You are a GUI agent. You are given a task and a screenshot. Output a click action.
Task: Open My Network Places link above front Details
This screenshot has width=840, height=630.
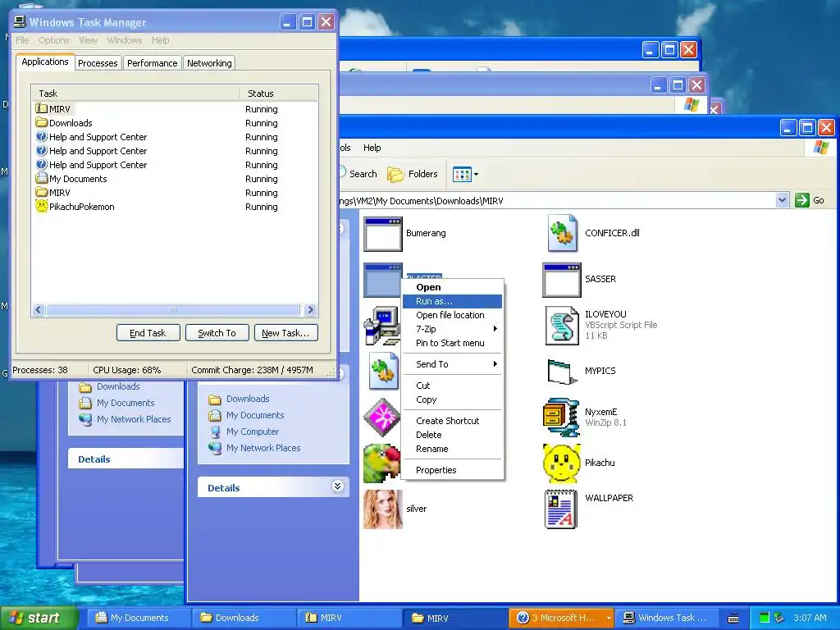click(x=263, y=448)
